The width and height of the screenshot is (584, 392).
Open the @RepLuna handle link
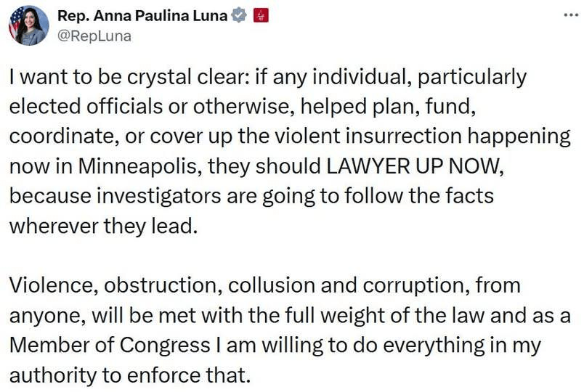click(94, 35)
